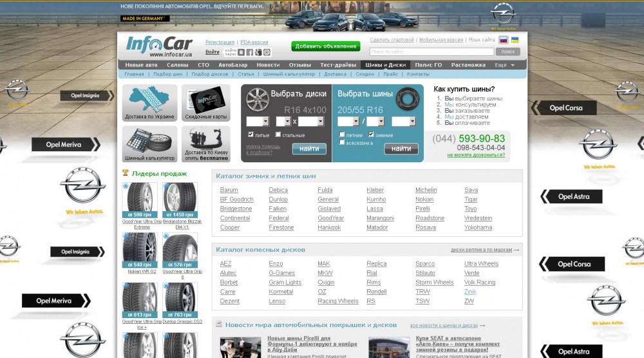Open 'АвтоБазар' menu item
Viewport: 644px width, 358px height.
click(x=233, y=65)
